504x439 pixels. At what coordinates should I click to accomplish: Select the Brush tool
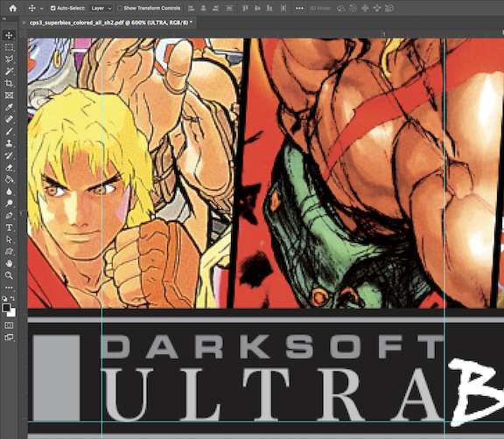tap(9, 131)
